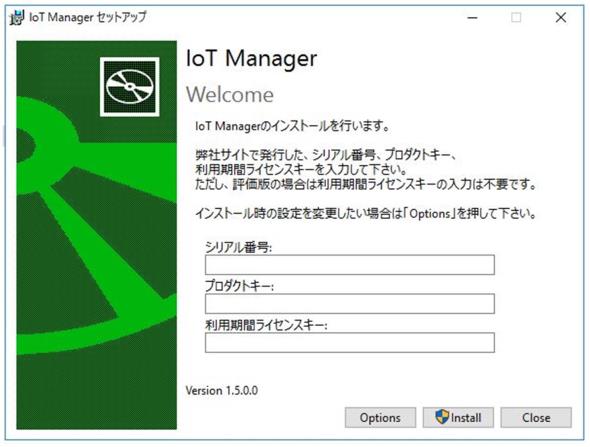Click the Options button
Screen dimensions: 590x447
pos(380,418)
